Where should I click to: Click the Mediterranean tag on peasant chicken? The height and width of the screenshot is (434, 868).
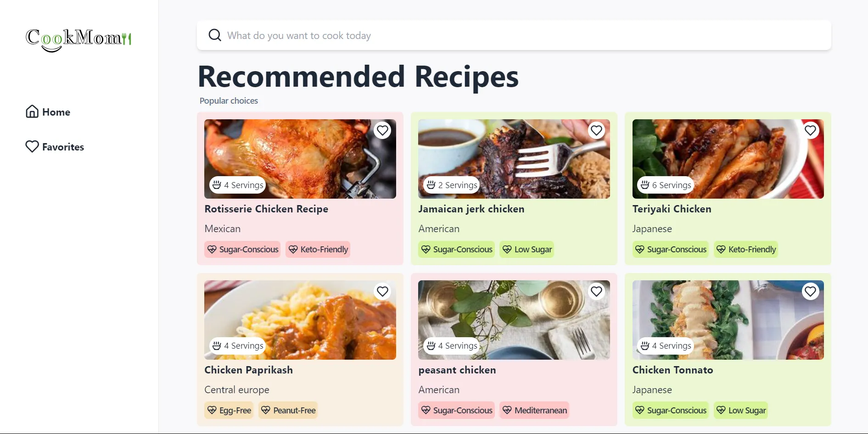click(535, 411)
